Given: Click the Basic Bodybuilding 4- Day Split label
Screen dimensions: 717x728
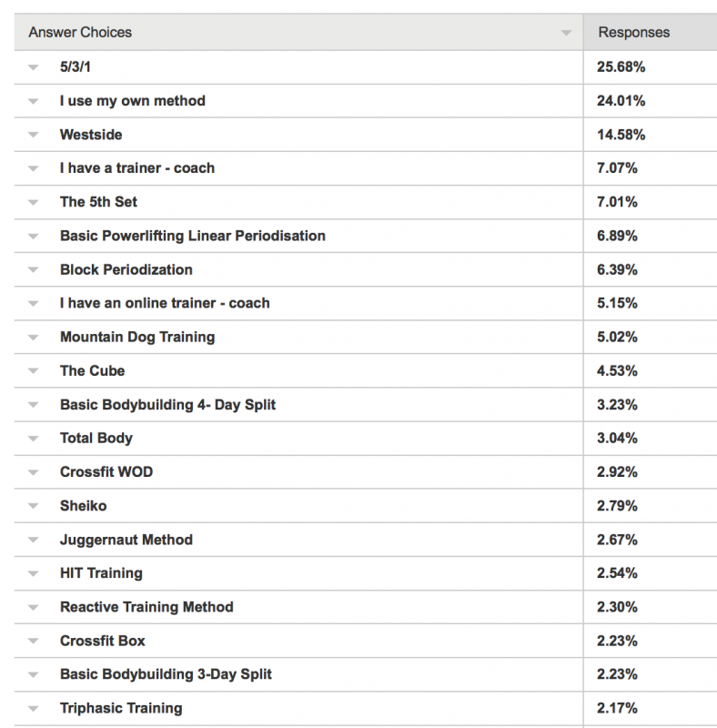Looking at the screenshot, I should [x=167, y=405].
